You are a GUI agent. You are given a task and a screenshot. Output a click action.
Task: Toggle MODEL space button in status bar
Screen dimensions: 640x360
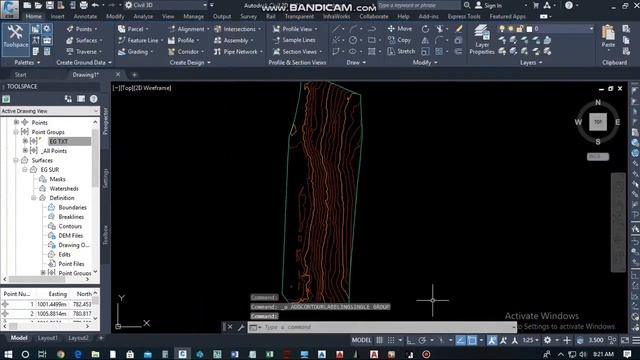coord(361,340)
